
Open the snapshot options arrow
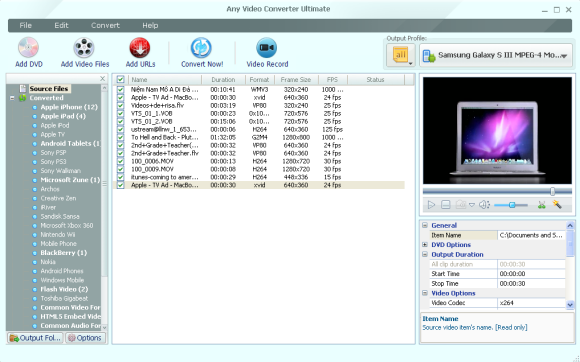472,205
